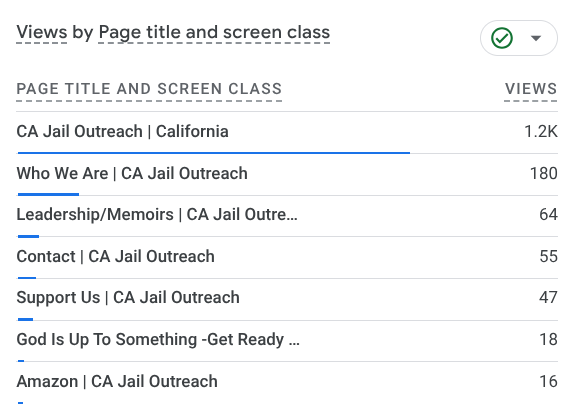This screenshot has width=580, height=404.
Task: Select PAGE TITLE AND SCREEN CLASS column header
Action: (x=149, y=89)
